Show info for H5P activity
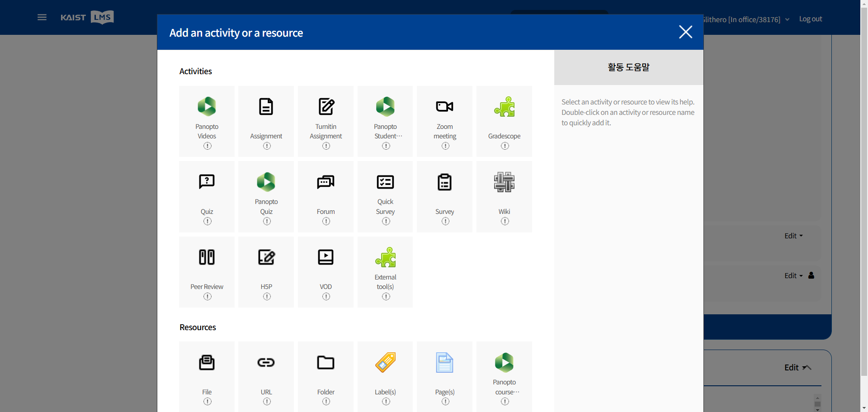The image size is (868, 412). point(267,297)
